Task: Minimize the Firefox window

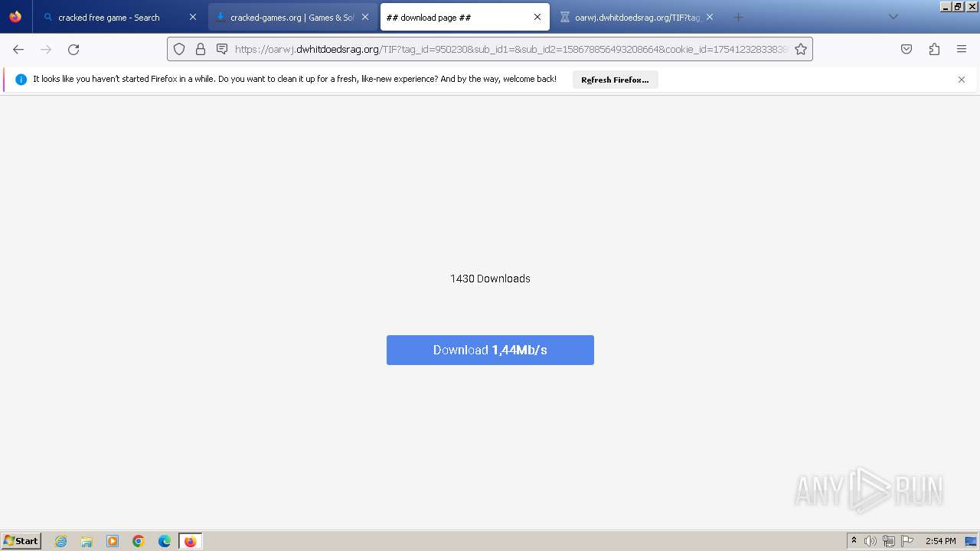Action: [x=946, y=6]
